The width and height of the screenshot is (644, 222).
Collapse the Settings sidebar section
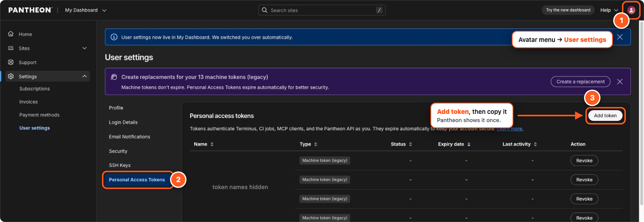coord(85,76)
